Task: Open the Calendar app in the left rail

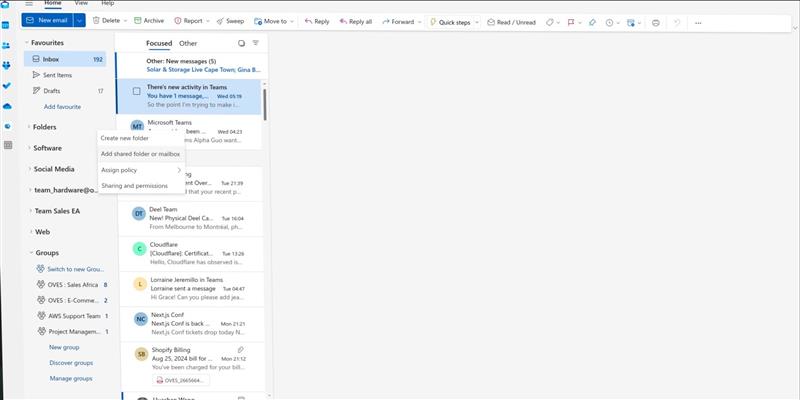Action: (x=6, y=25)
